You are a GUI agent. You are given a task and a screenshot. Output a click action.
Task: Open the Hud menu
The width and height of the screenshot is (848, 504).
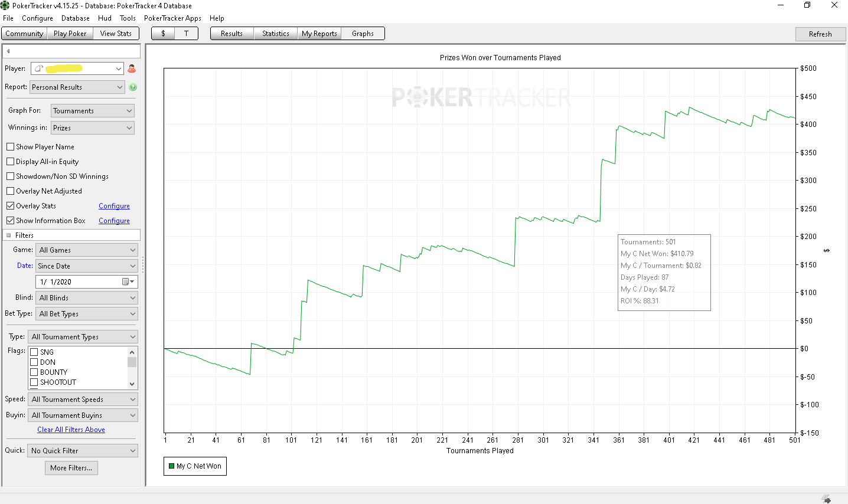click(x=105, y=18)
